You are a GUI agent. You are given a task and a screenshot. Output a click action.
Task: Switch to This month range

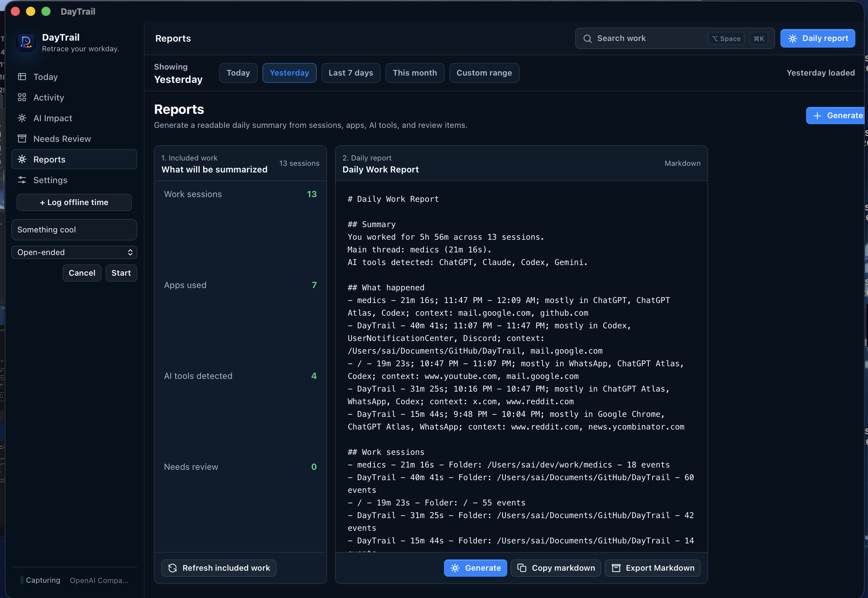[x=414, y=73]
